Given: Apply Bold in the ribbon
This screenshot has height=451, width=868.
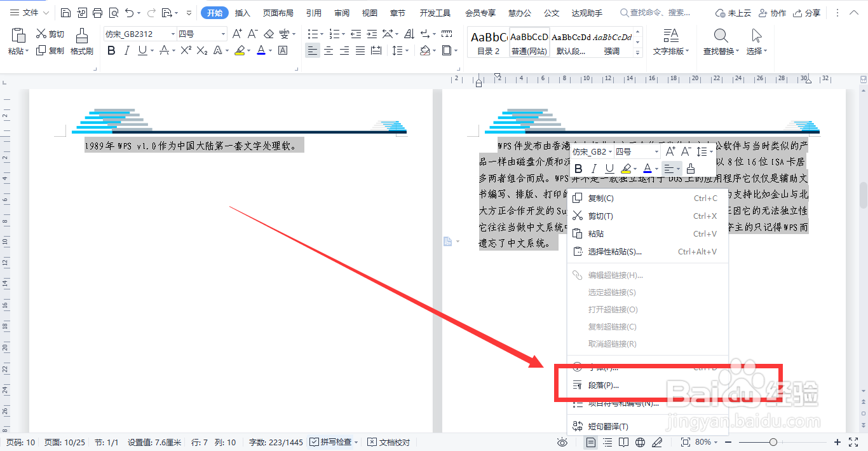Looking at the screenshot, I should pos(111,50).
